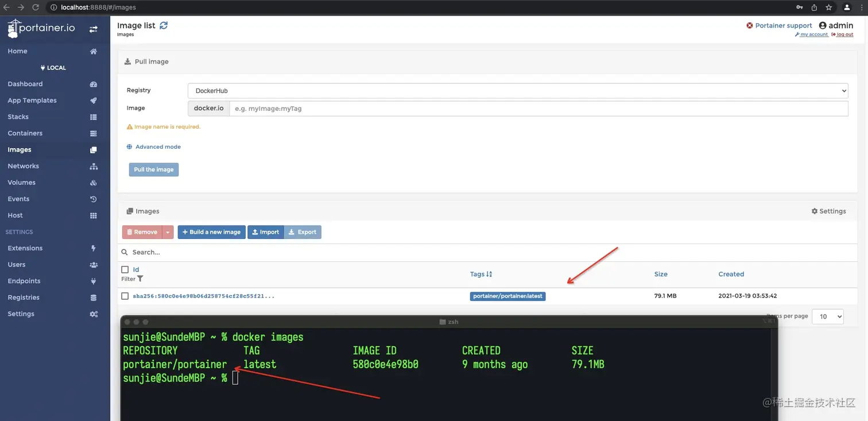
Task: Click the Volumes sidebar icon
Action: [x=94, y=183]
